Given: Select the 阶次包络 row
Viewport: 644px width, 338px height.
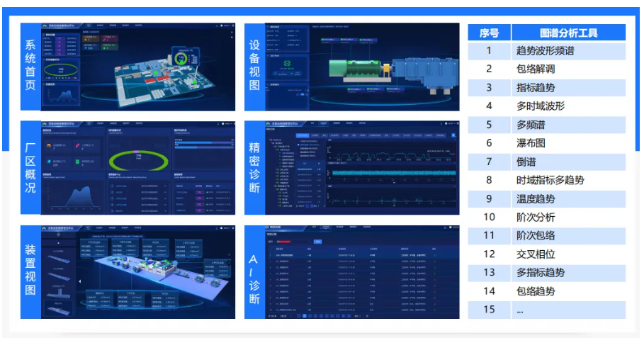Looking at the screenshot, I should point(547,235).
